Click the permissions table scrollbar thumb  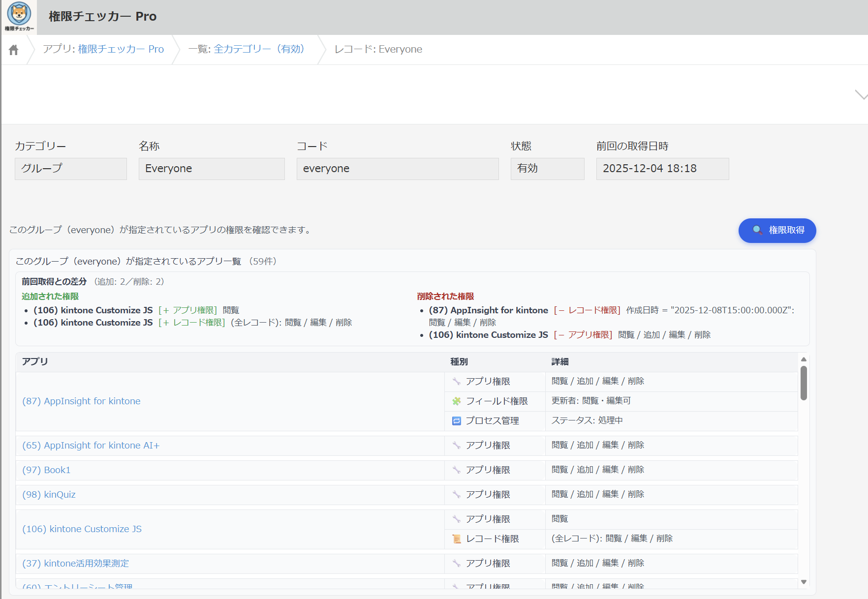tap(804, 383)
